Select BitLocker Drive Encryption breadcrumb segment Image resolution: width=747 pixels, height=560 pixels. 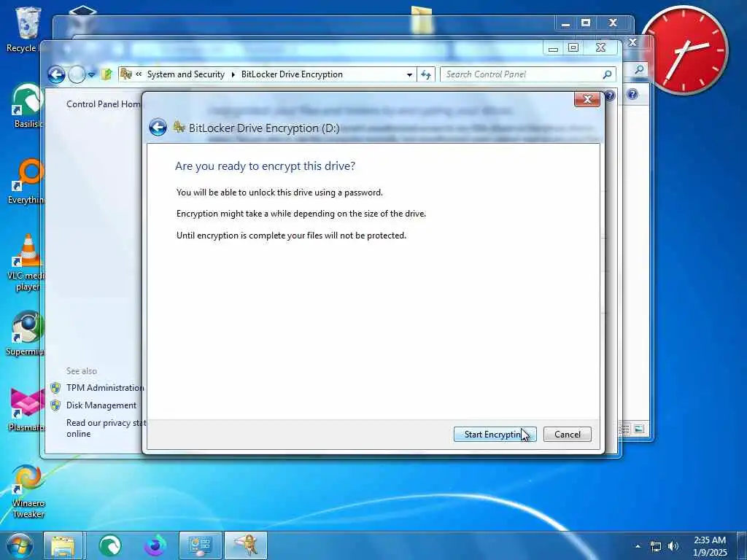tap(292, 74)
